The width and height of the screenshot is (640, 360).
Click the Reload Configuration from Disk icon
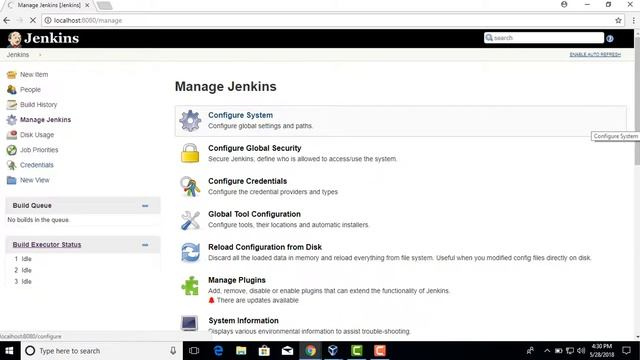click(x=190, y=252)
